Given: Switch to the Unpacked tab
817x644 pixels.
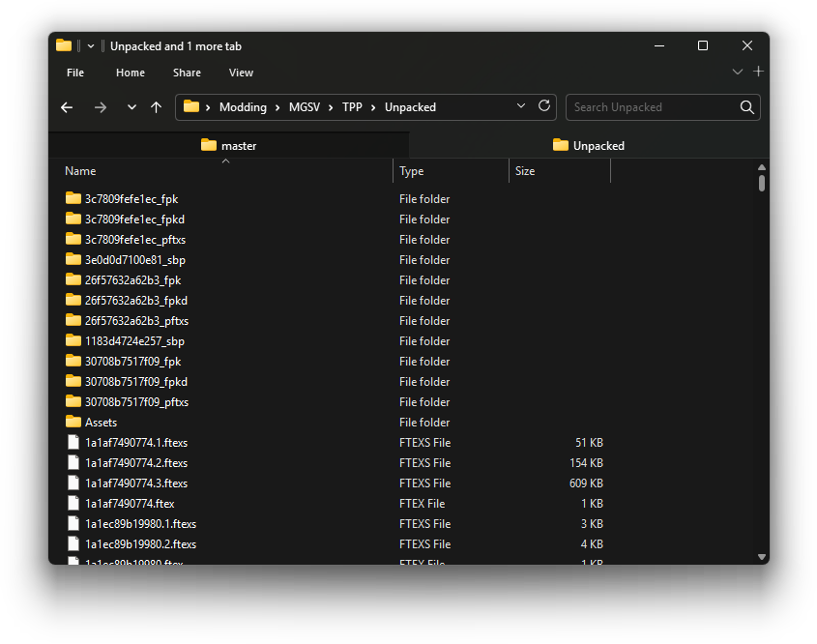Looking at the screenshot, I should pos(589,145).
